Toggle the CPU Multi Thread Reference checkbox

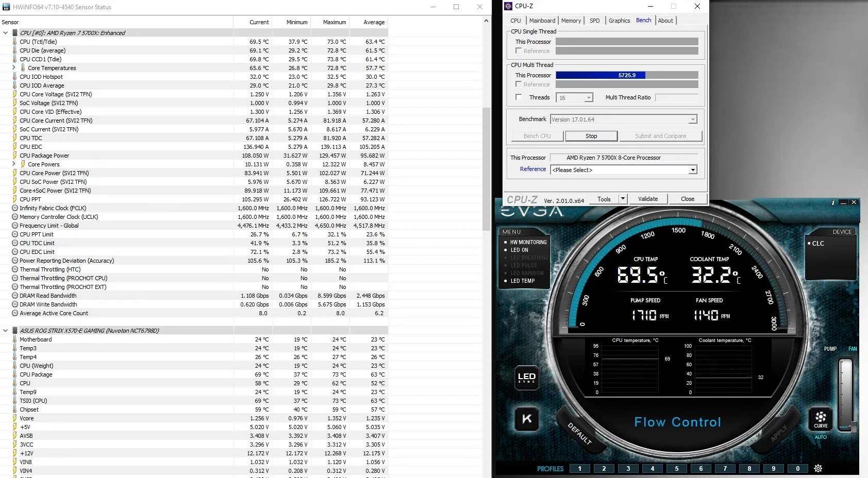[x=519, y=84]
